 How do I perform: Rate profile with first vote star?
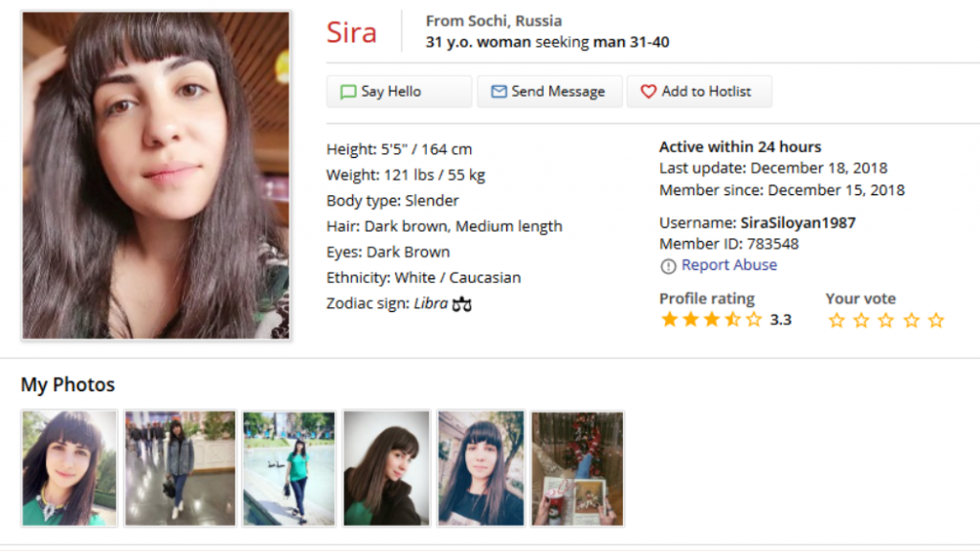tap(836, 320)
